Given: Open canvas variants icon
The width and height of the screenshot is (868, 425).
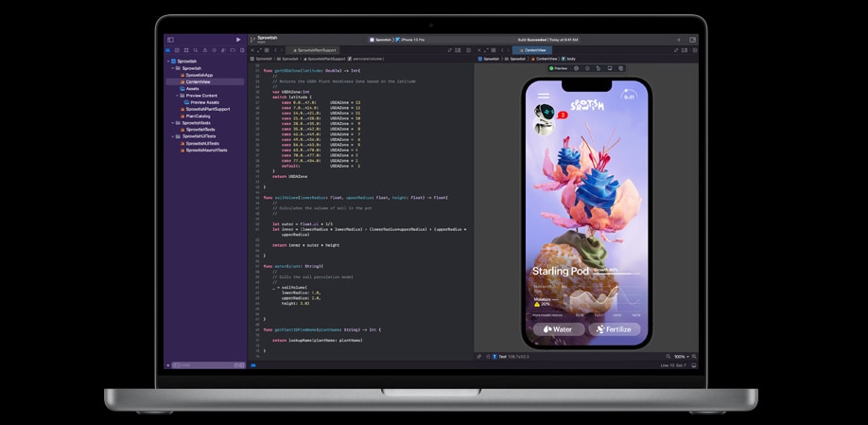Looking at the screenshot, I should click(587, 68).
